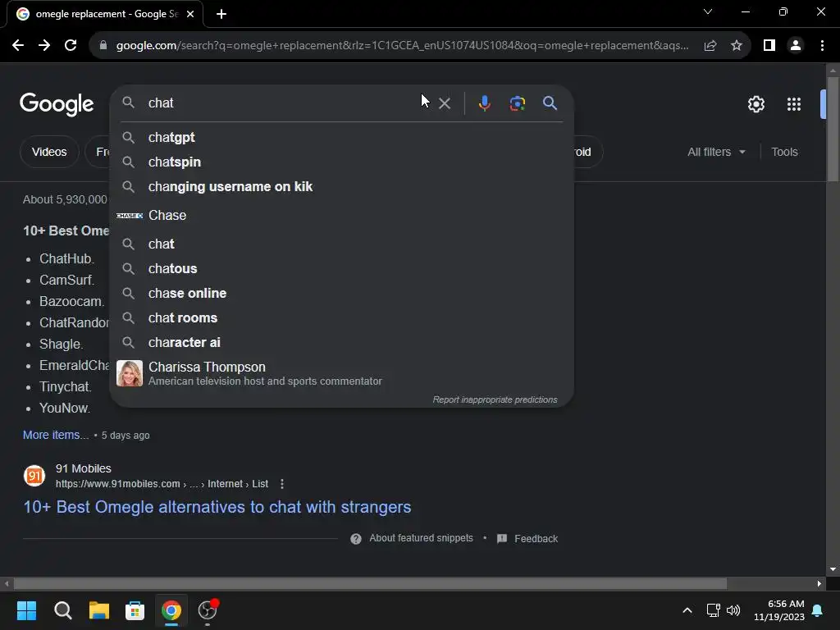The height and width of the screenshot is (630, 840).
Task: Open Chrome side panel
Action: click(769, 46)
